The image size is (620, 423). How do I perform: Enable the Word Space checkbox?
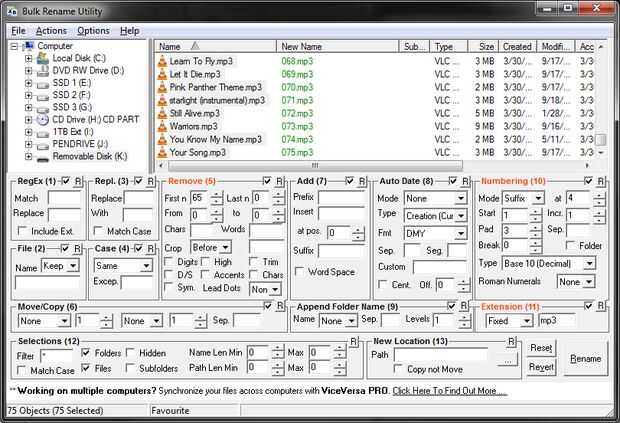300,272
